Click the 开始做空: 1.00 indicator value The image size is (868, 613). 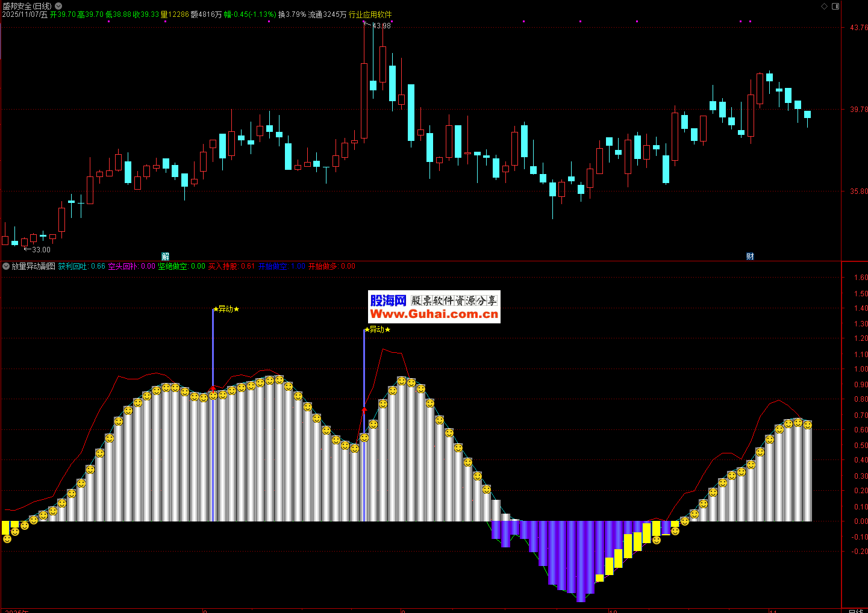[x=282, y=266]
